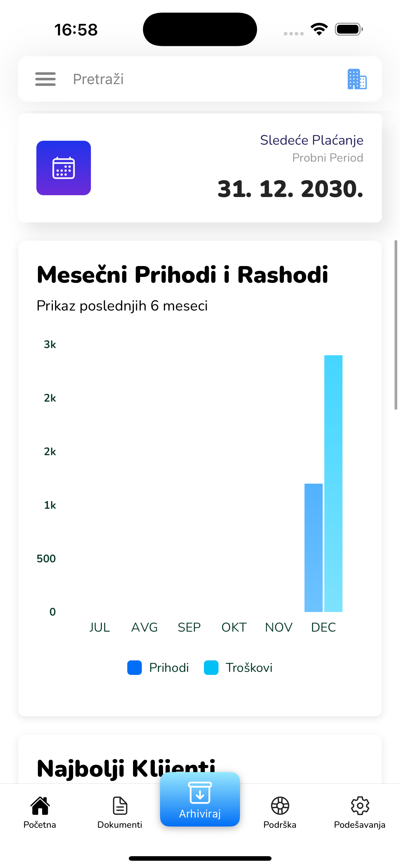Tap the DEC month axis label
Viewport: 400px width, 868px height.
[x=323, y=627]
